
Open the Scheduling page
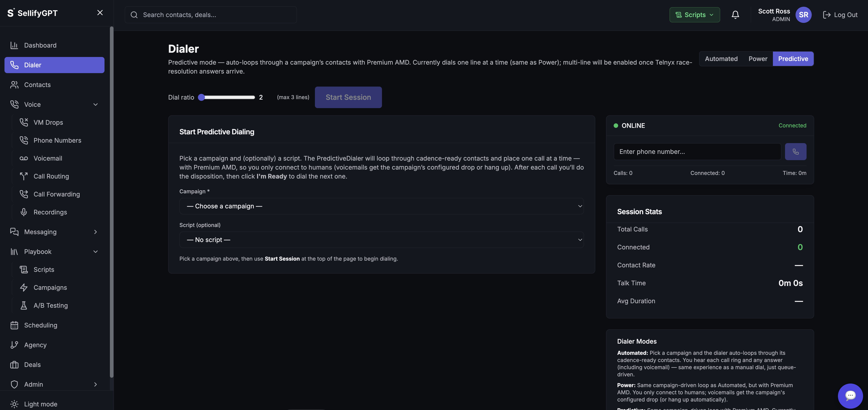click(54, 325)
